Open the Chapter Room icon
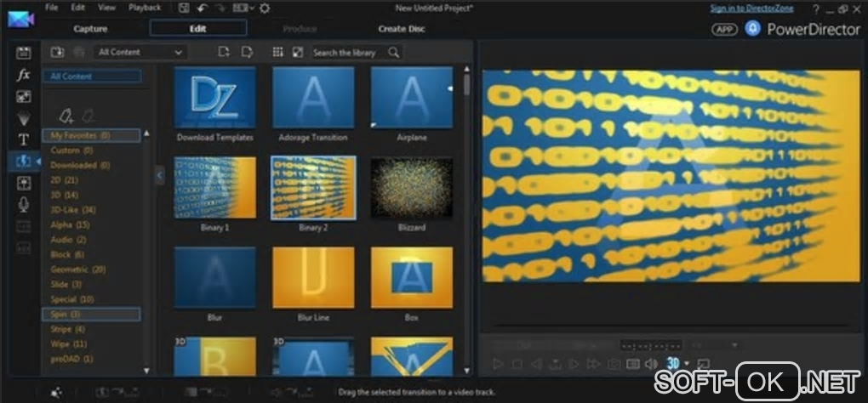 23,226
